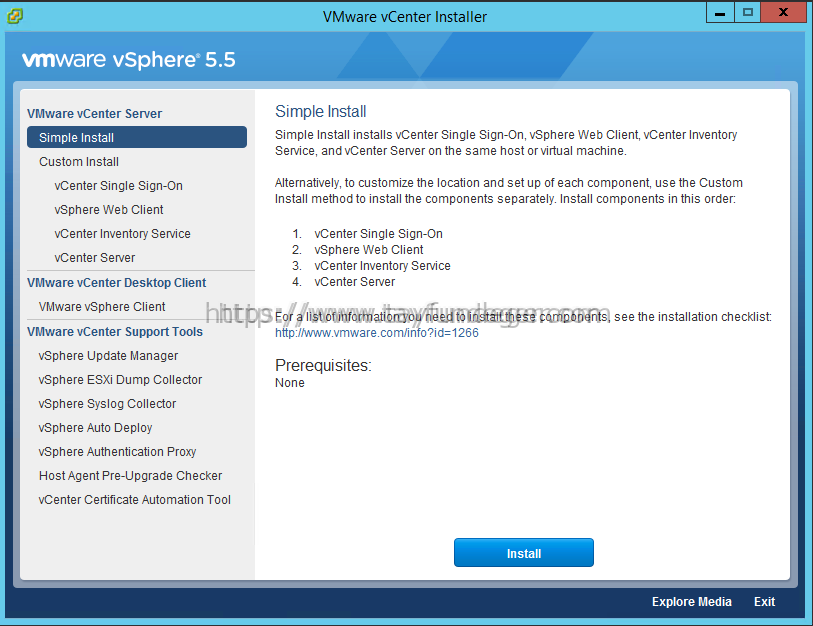Click the blue Install button
Viewport: 813px width, 626px height.
[x=524, y=553]
